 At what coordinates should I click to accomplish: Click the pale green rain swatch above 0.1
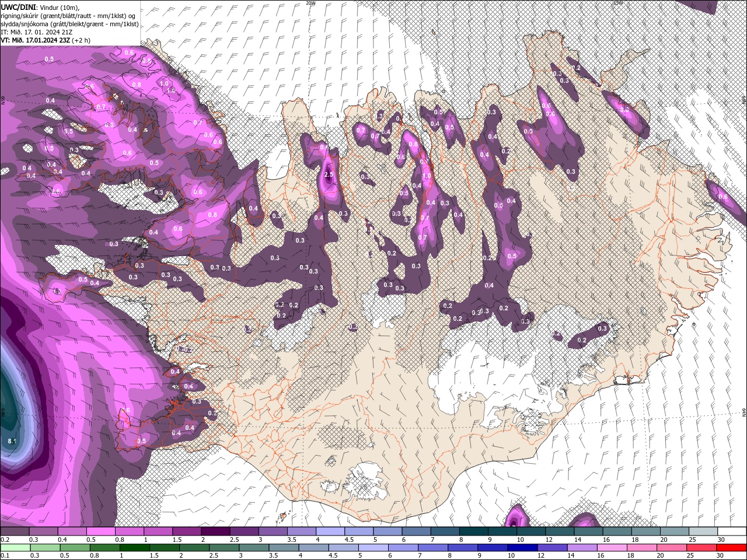pos(15,548)
